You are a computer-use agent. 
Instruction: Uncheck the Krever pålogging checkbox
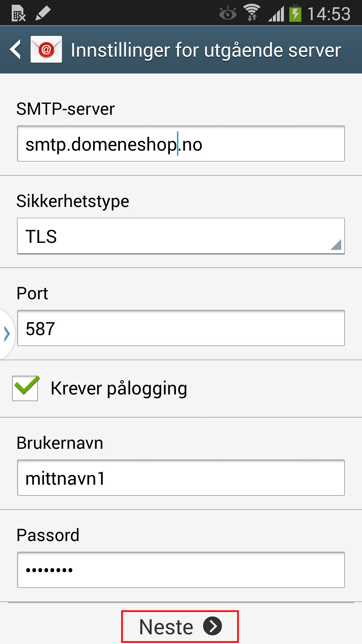click(x=25, y=388)
